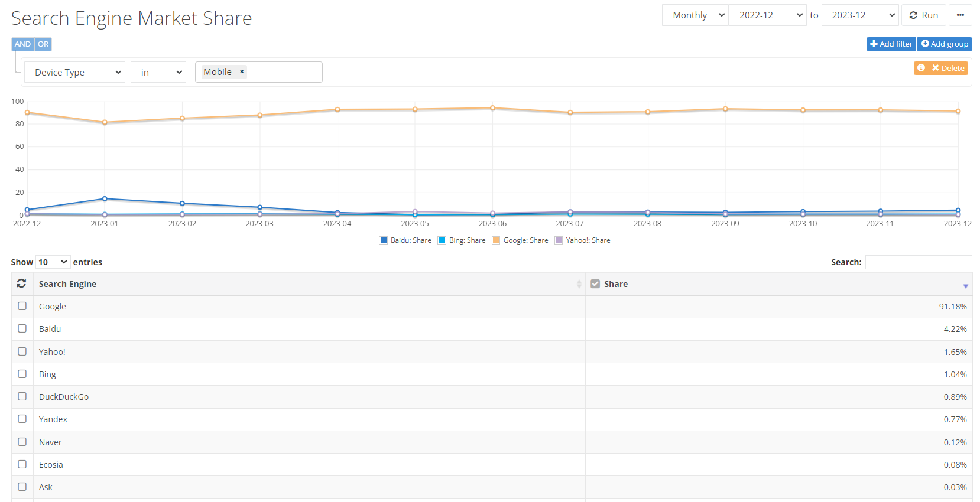This screenshot has width=980, height=502.
Task: Check the Yandex row checkbox
Action: 22,419
